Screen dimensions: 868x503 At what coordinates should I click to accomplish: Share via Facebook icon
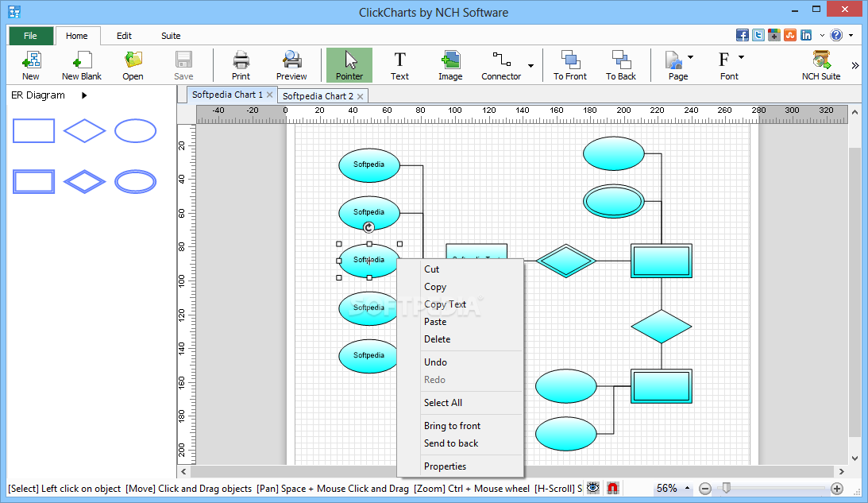(743, 36)
